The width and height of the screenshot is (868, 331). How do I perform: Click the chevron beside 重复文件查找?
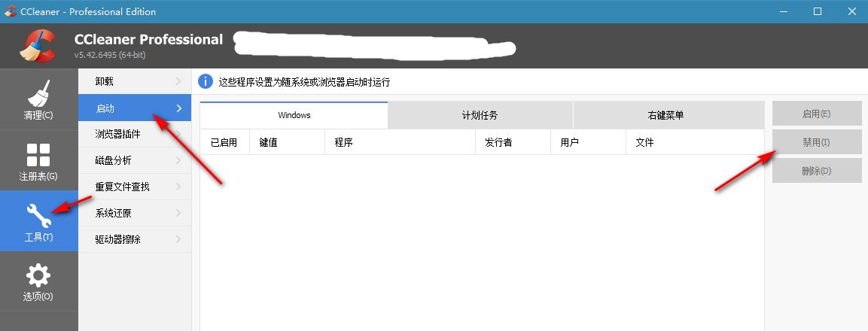click(x=178, y=187)
